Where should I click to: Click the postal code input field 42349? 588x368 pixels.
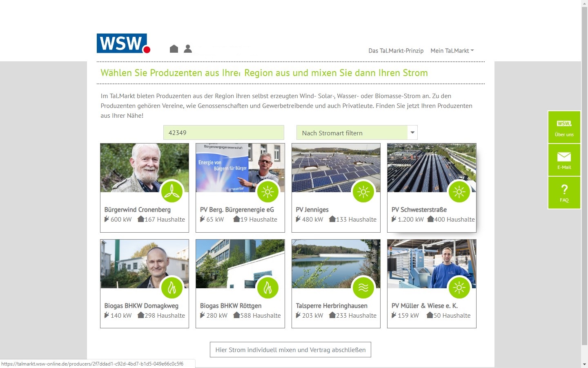coord(223,133)
